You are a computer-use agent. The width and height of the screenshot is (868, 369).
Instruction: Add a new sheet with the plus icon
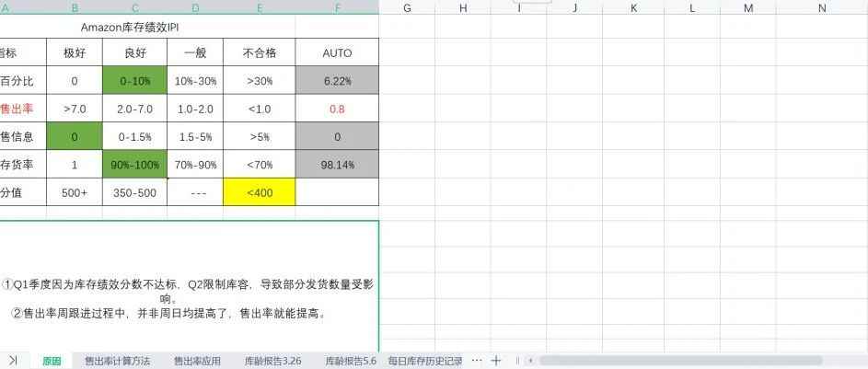point(496,360)
